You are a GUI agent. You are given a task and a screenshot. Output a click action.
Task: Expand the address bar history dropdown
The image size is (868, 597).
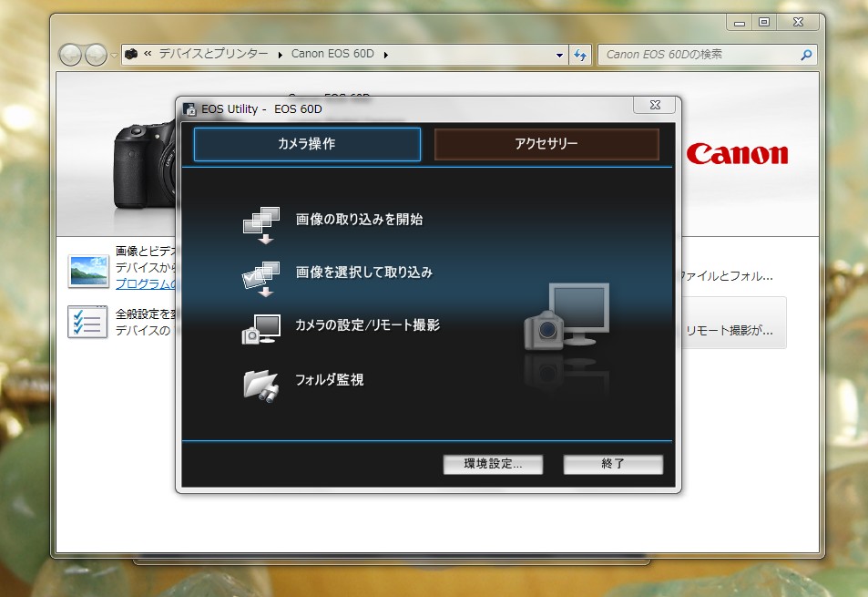click(x=559, y=55)
